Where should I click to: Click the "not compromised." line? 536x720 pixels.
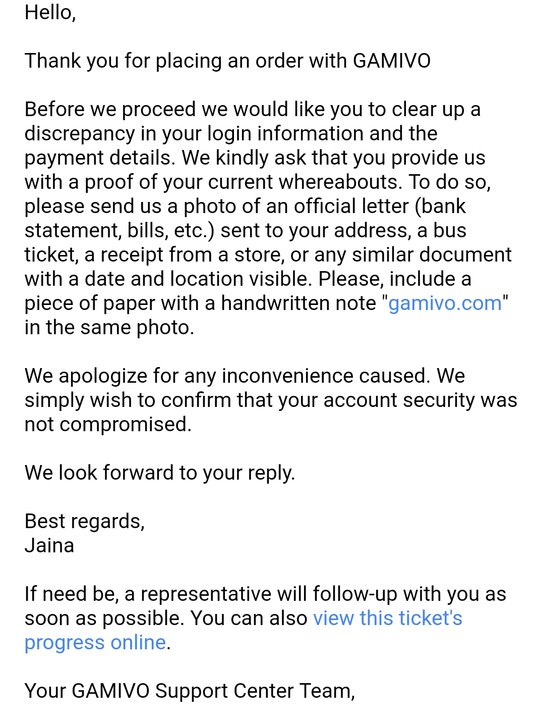point(108,425)
